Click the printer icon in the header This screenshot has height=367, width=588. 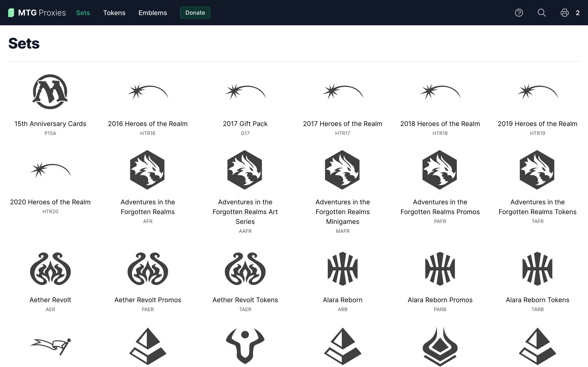(565, 13)
